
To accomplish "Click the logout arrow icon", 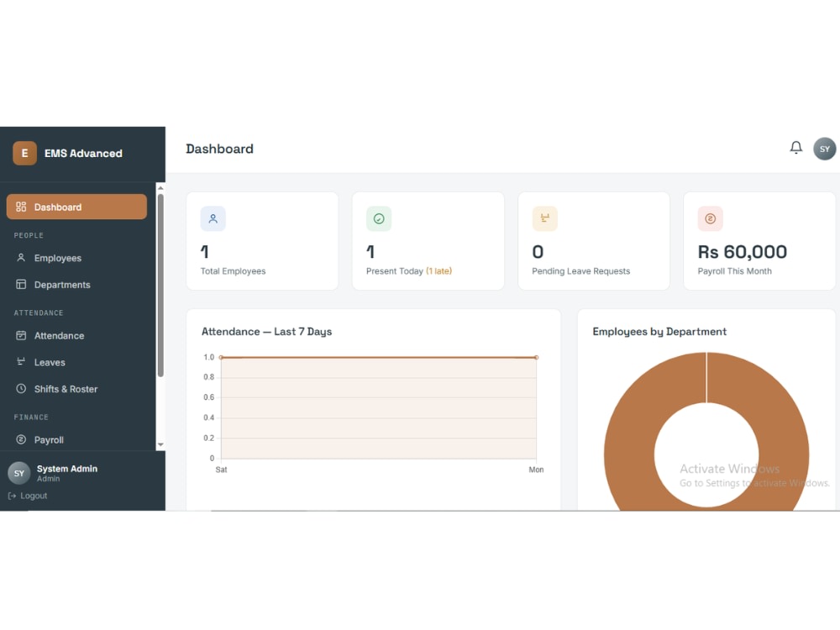I will [x=12, y=496].
